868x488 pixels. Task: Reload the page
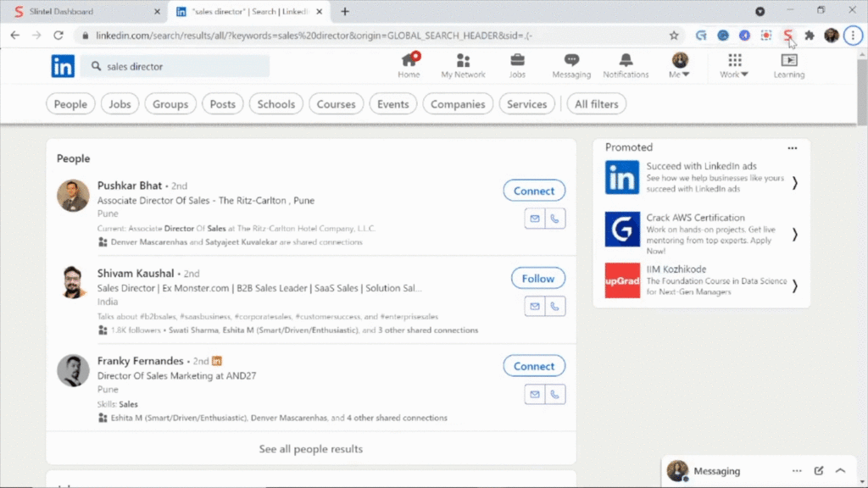click(58, 36)
